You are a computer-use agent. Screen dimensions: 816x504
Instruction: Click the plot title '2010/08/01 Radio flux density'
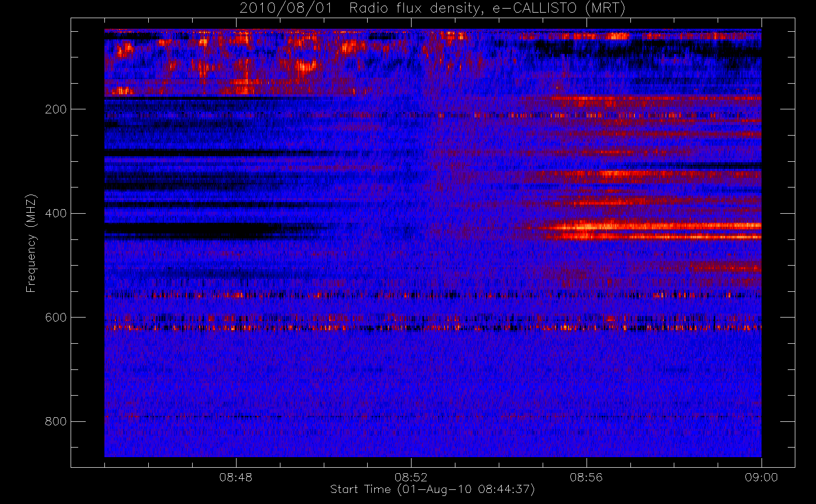tap(432, 9)
